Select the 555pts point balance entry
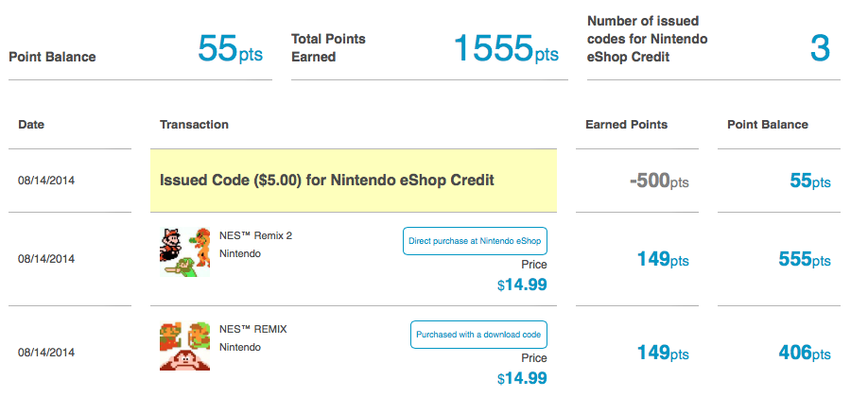Image resolution: width=868 pixels, height=397 pixels. point(805,259)
